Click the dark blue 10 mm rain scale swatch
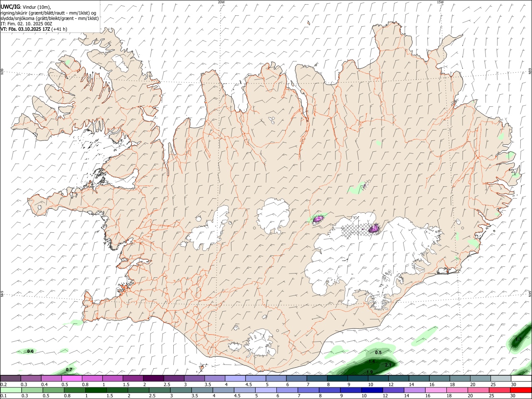This screenshot has height=399, width=532. tap(371, 390)
